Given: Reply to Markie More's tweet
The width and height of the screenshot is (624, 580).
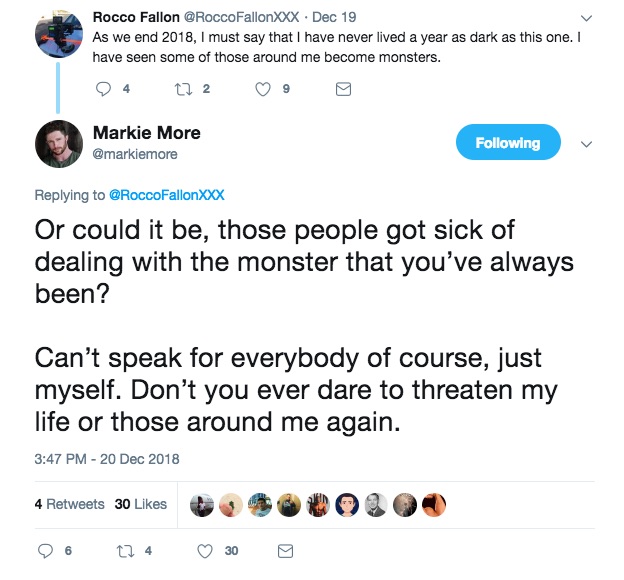Looking at the screenshot, I should coord(43,551).
